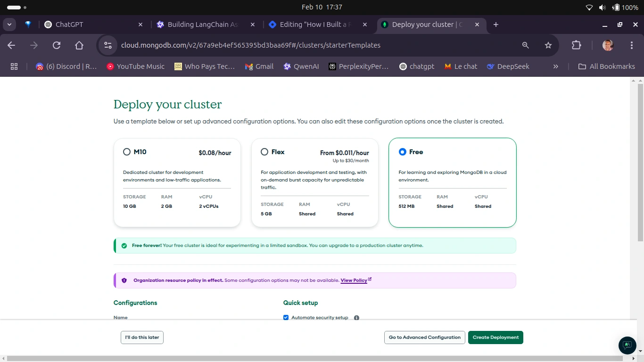Screen dimensions: 644x362
Task: Switch to the Deploy your cluster tab
Action: click(x=424, y=25)
